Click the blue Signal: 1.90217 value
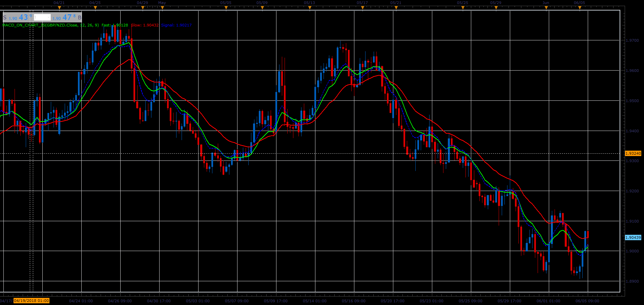 click(176, 25)
